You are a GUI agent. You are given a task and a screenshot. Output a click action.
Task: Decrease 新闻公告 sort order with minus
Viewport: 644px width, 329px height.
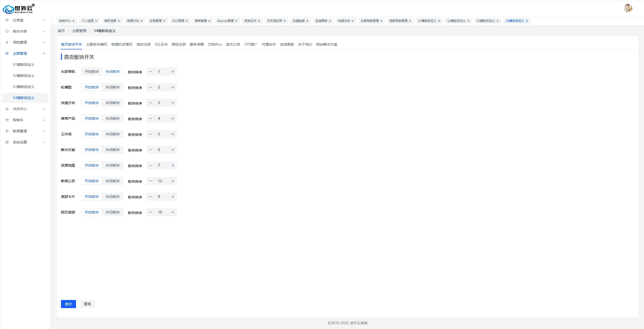[x=151, y=181]
